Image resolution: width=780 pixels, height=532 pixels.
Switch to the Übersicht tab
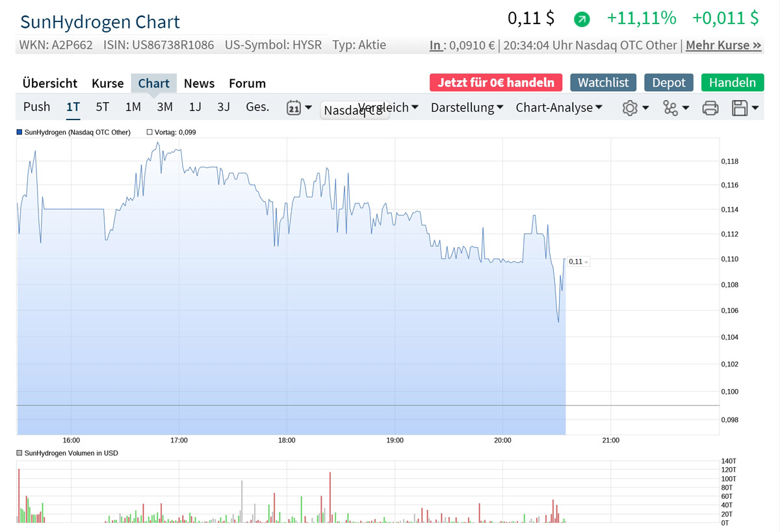[50, 83]
